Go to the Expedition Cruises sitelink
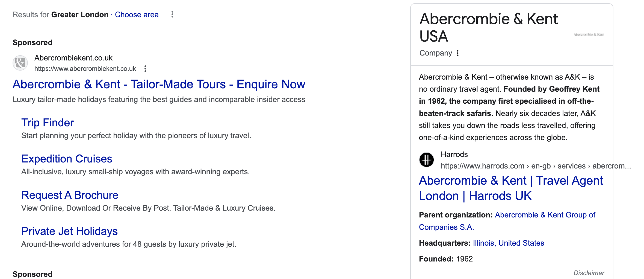This screenshot has width=644, height=279. pos(67,159)
